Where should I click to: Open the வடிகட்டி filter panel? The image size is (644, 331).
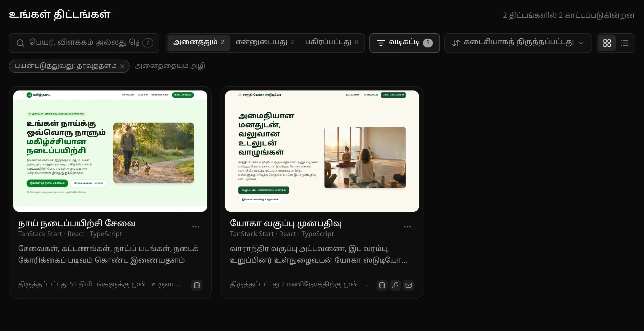(404, 43)
